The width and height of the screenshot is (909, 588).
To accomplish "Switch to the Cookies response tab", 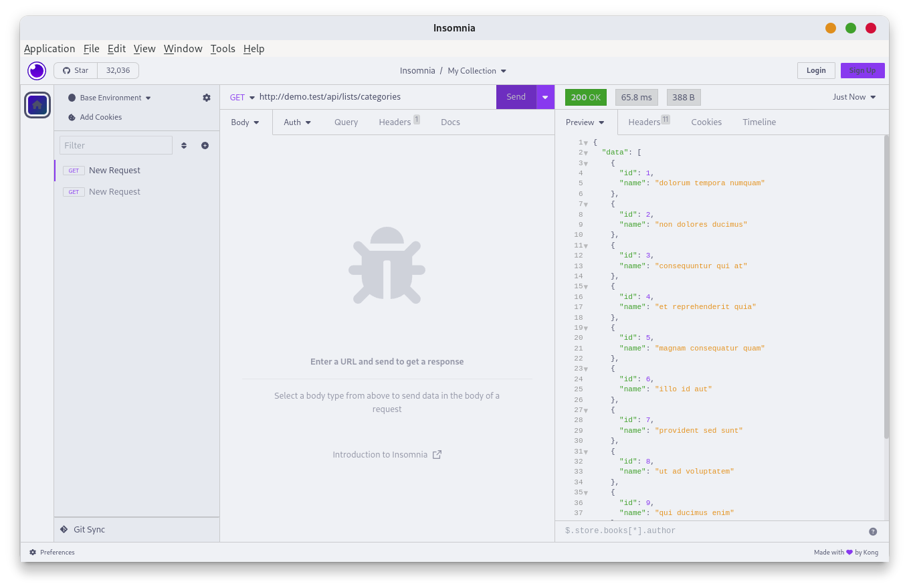I will [x=706, y=122].
